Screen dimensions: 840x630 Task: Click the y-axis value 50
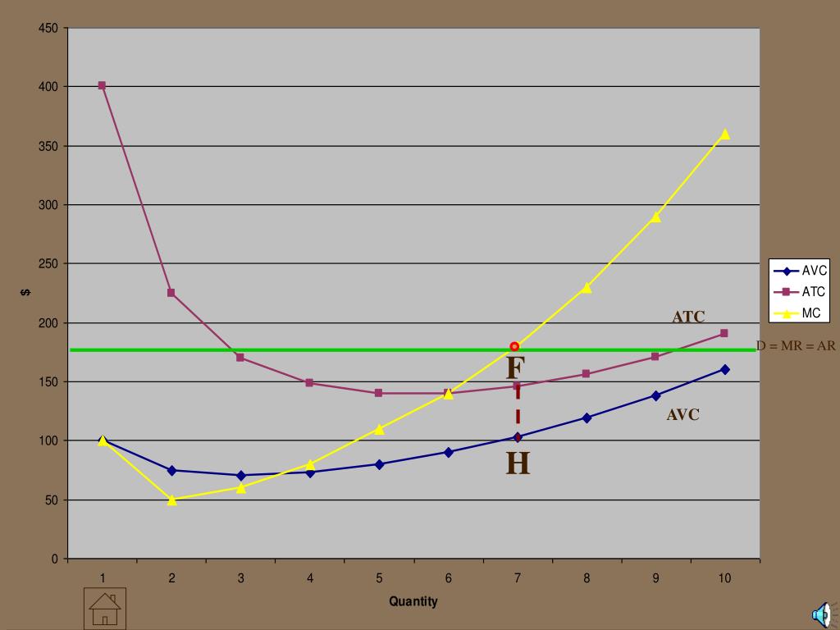point(52,500)
